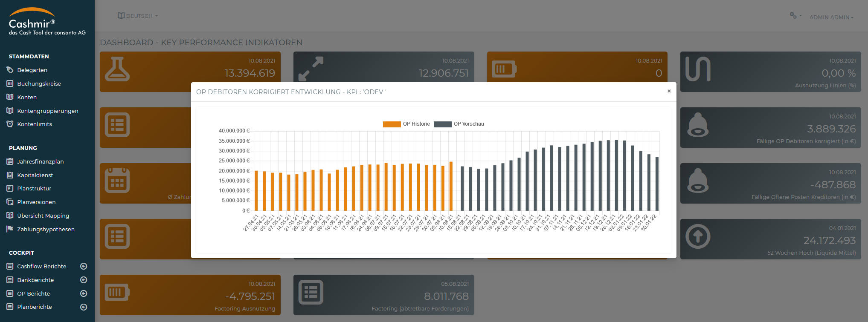Toggle the OP Historie legend entry
The height and width of the screenshot is (322, 868).
(x=406, y=124)
